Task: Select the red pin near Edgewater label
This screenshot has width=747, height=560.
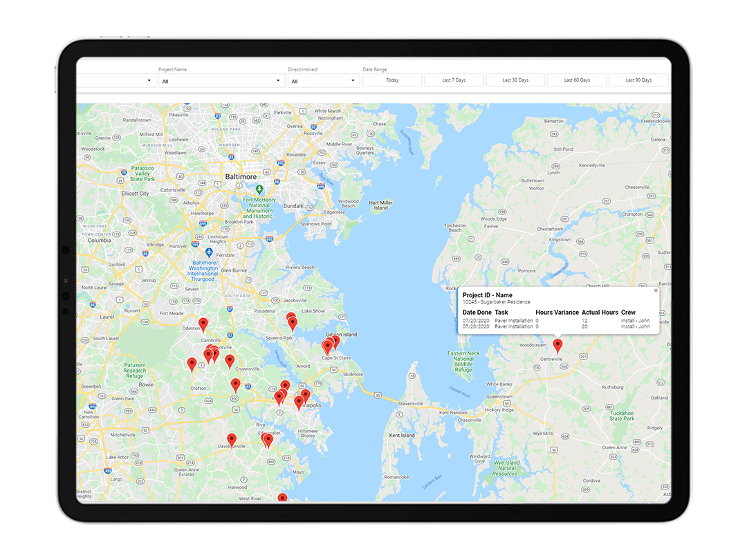Action: coord(268,440)
